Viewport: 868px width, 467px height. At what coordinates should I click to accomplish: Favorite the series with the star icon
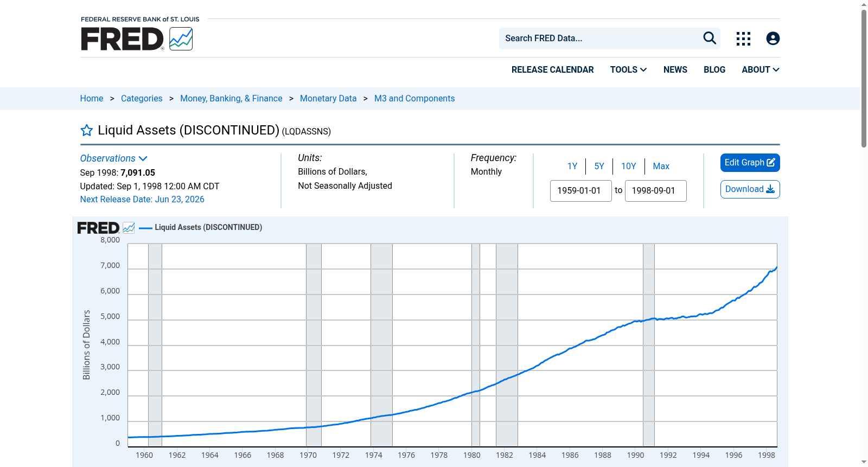(87, 130)
